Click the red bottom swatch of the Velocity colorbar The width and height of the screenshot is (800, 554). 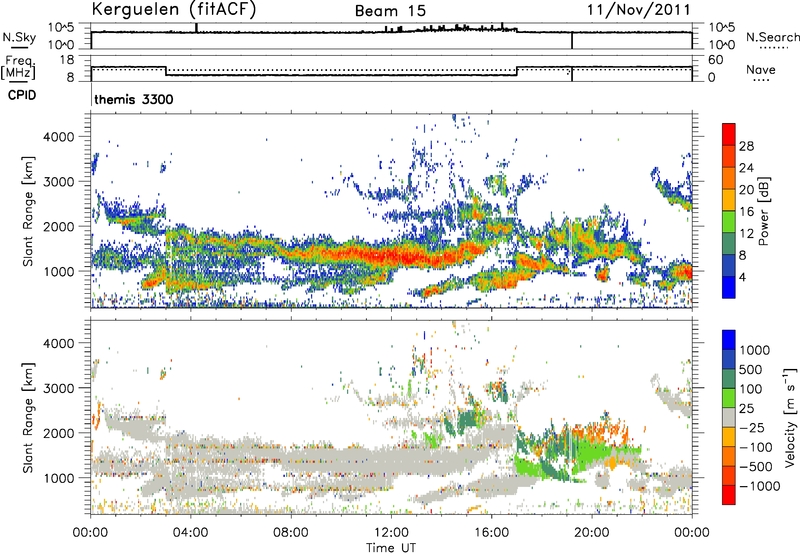729,495
